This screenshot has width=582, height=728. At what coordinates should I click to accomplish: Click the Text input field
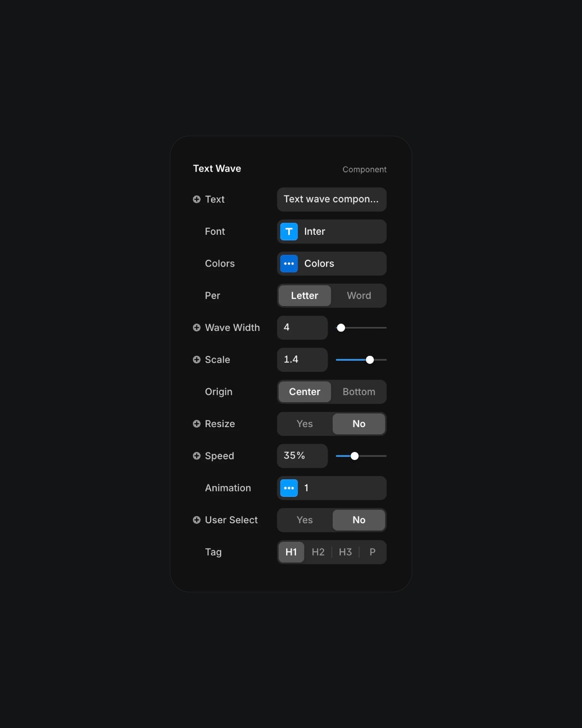331,199
